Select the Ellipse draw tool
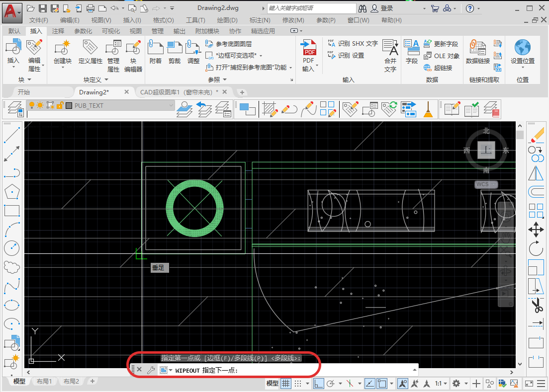The image size is (549, 392). [x=12, y=305]
